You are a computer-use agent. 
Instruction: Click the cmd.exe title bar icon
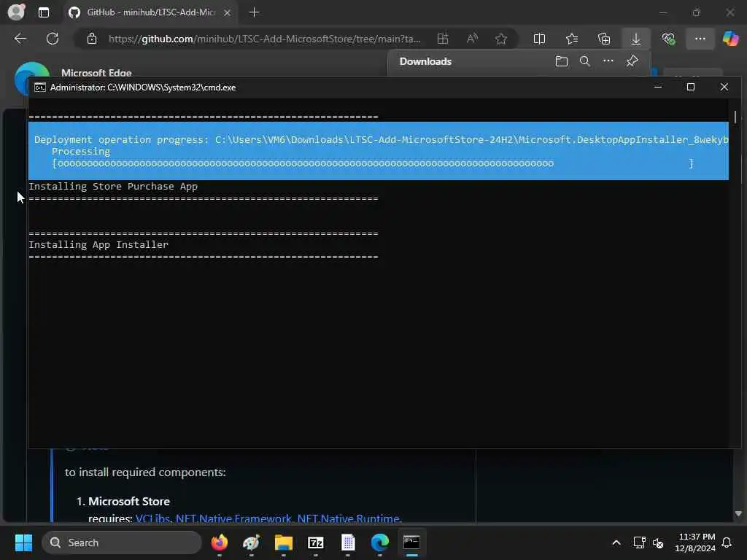tap(40, 87)
